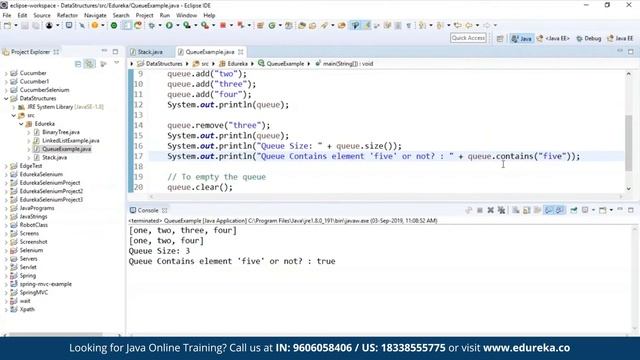Click the orange circle toolbar icon
The height and width of the screenshot is (360, 640).
pos(95,25)
